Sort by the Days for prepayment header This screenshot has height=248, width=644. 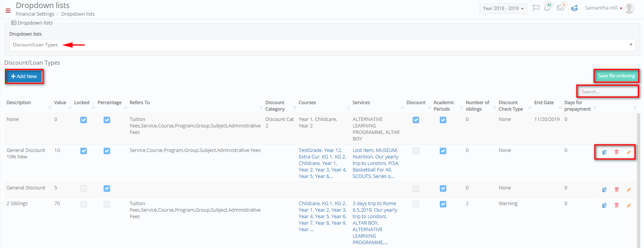[x=577, y=106]
